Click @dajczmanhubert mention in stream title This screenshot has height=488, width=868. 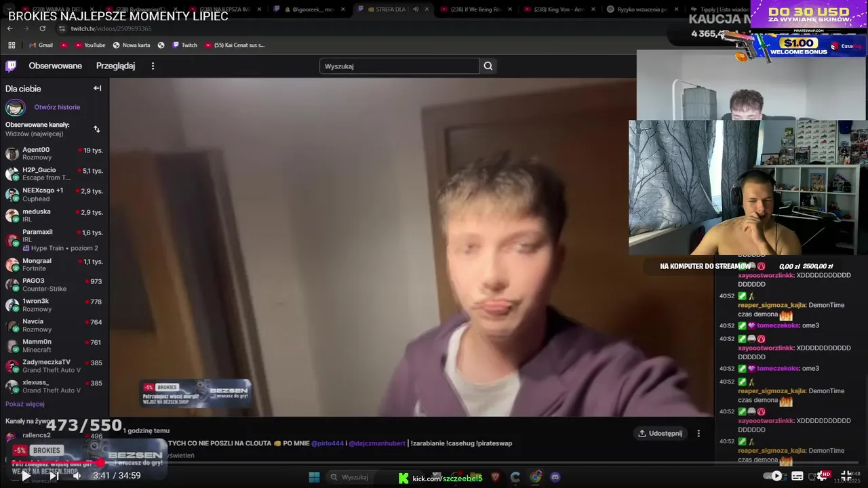coord(377,443)
